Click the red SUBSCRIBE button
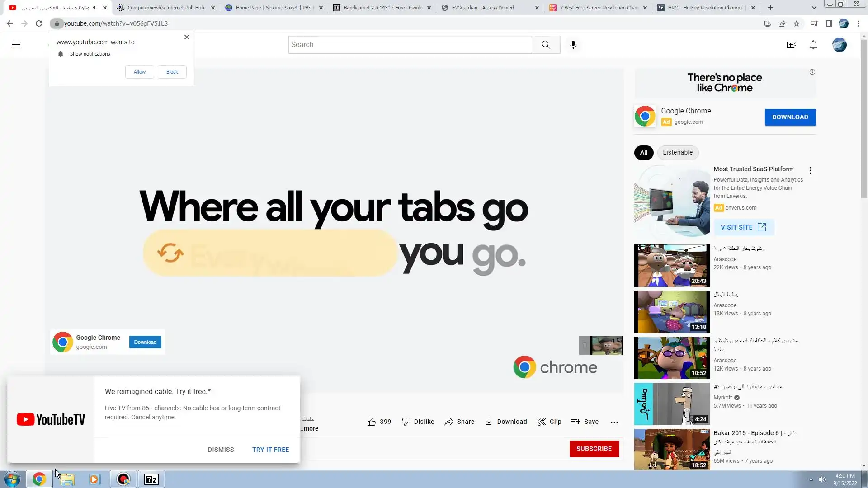This screenshot has width=868, height=488. (594, 449)
